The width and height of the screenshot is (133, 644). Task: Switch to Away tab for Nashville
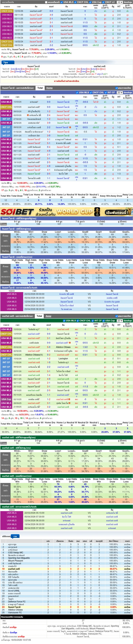coord(48,316)
